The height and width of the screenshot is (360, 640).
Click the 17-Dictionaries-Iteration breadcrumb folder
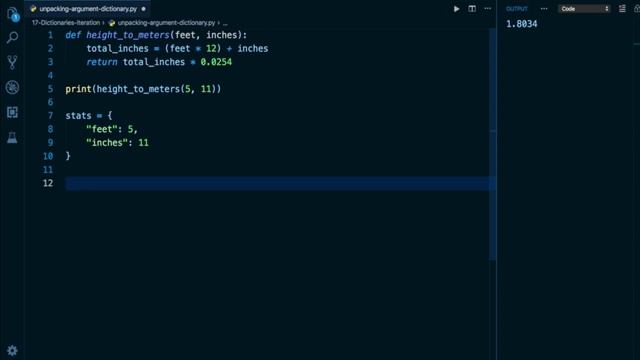(66, 23)
